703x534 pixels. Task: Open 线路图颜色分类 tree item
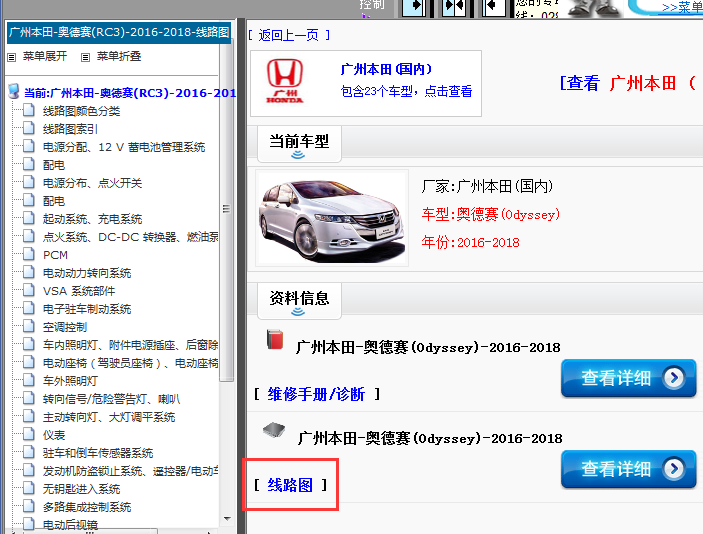click(x=81, y=111)
